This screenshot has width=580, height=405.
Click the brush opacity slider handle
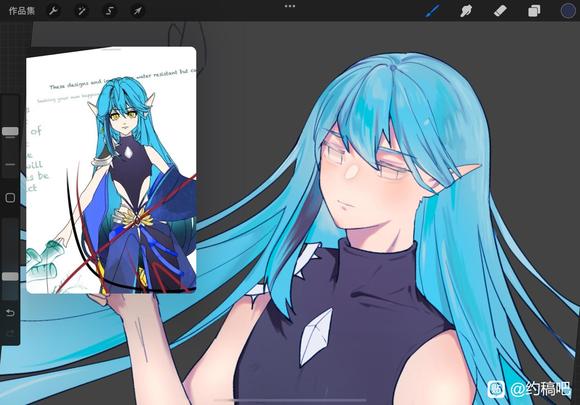point(10,276)
